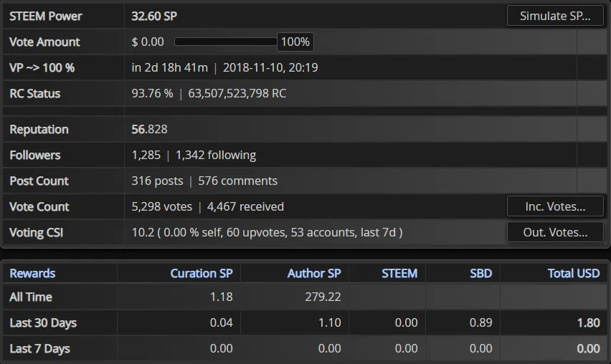Click the 1,342 following text

coord(216,155)
